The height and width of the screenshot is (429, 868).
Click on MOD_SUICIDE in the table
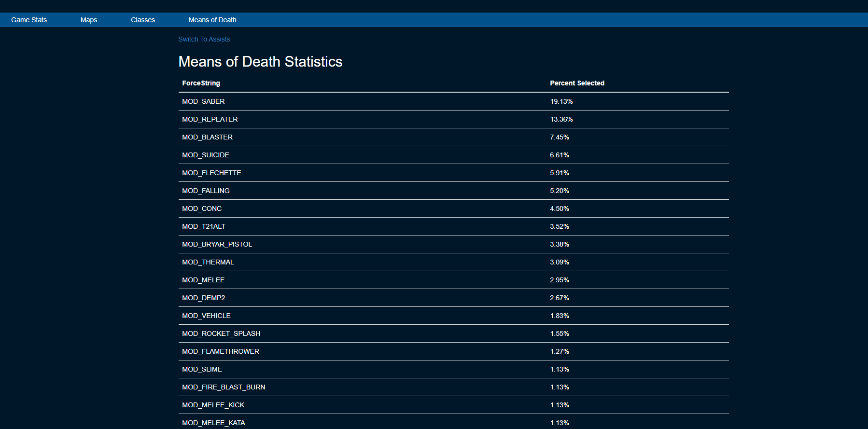point(205,155)
